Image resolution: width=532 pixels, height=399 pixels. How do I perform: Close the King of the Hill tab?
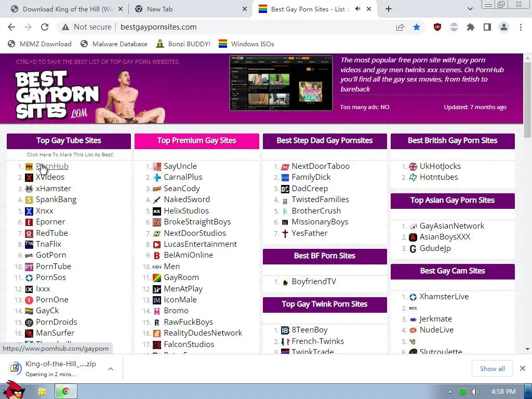[x=121, y=9]
